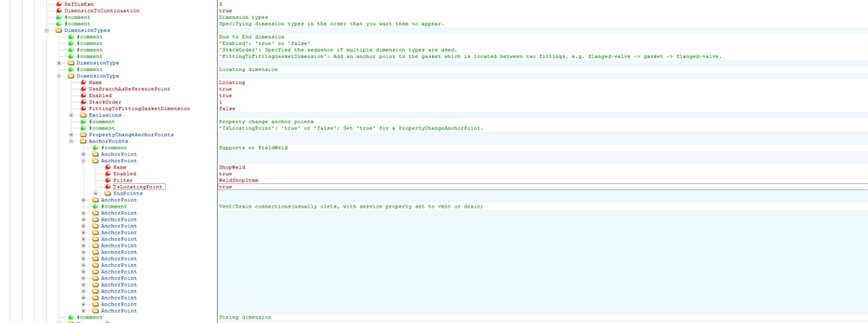Expand the PropertyChangeAnchorPoints node
This screenshot has width=868, height=323.
pyautogui.click(x=71, y=135)
